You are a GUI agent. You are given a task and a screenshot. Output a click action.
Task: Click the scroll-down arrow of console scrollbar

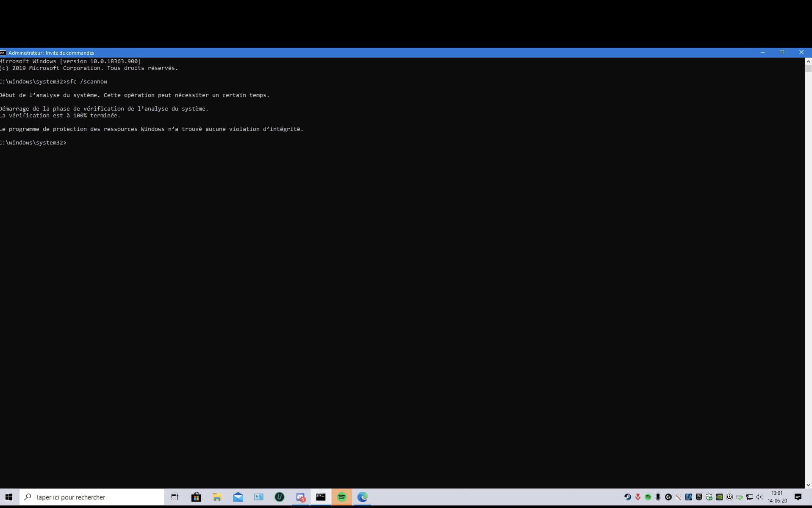(808, 485)
